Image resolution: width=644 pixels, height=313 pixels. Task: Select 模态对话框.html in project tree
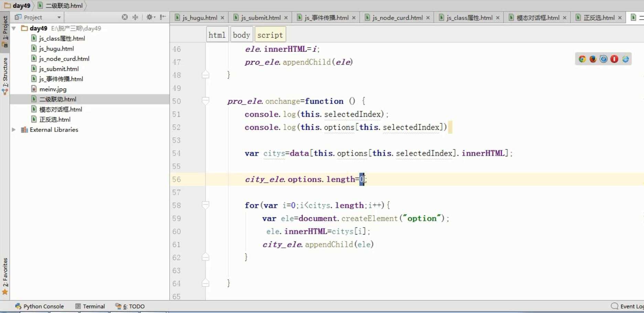61,109
